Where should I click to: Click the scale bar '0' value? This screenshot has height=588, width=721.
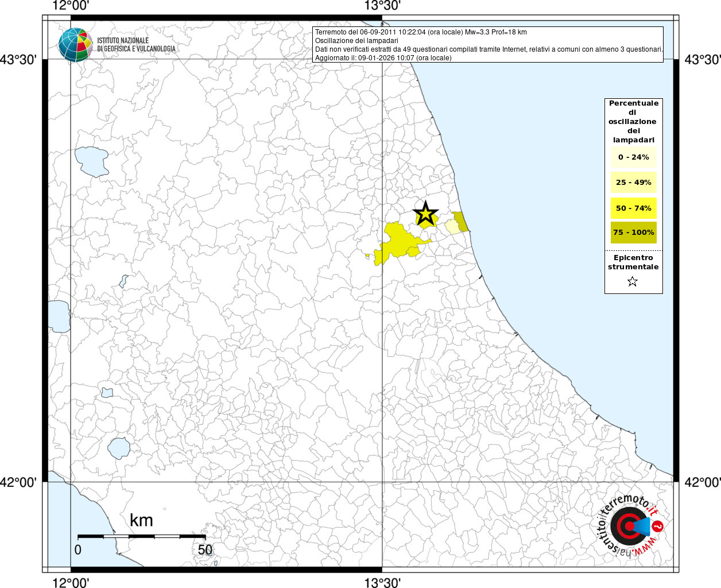pyautogui.click(x=78, y=550)
